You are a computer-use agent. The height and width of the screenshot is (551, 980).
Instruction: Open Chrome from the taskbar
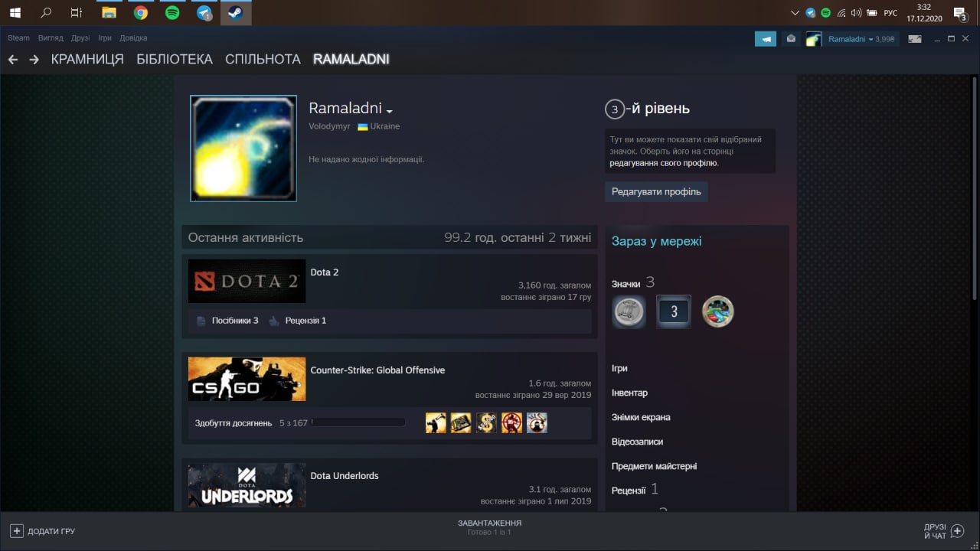[140, 12]
